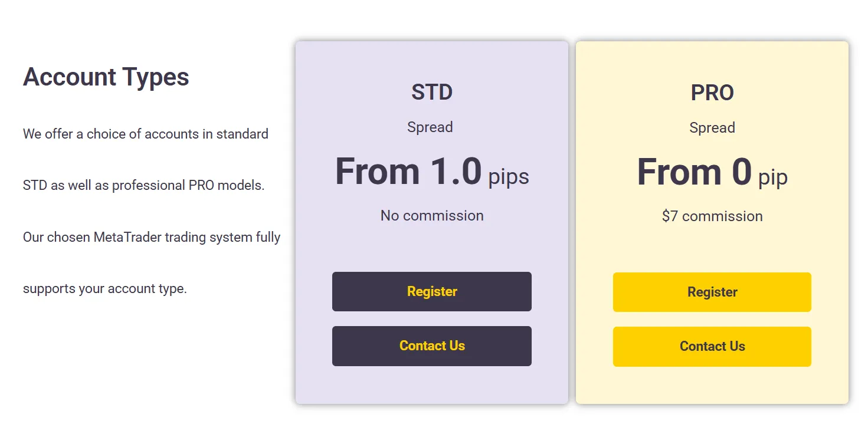The height and width of the screenshot is (421, 868).
Task: Click the word From in STD card
Action: tap(378, 172)
